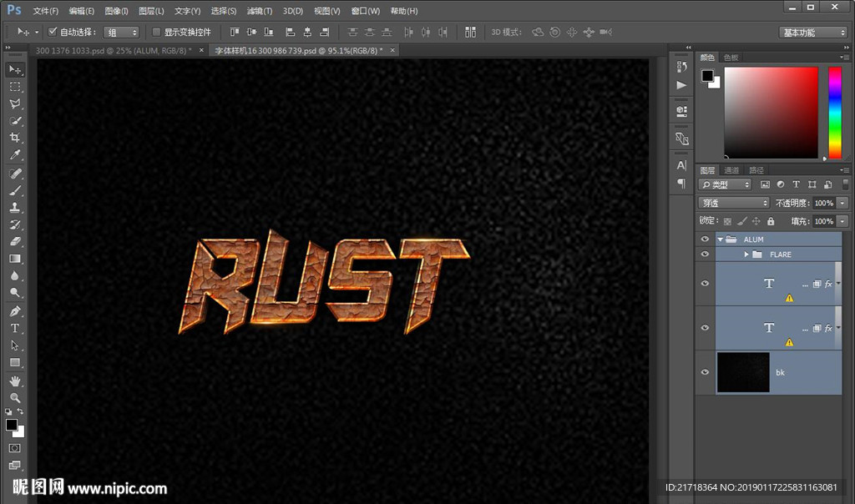Click the toolbox foreground color swatch
This screenshot has height=504, width=855.
tap(12, 425)
